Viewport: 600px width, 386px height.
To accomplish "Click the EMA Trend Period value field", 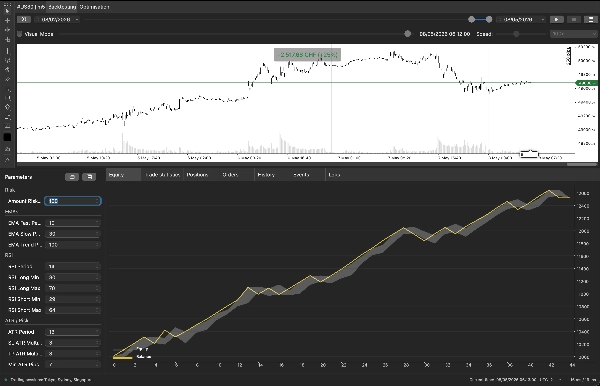I will click(73, 245).
